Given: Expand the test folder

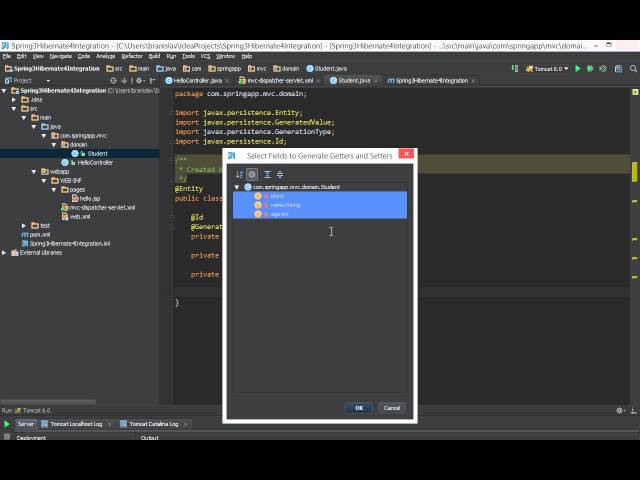Looking at the screenshot, I should click(24, 225).
